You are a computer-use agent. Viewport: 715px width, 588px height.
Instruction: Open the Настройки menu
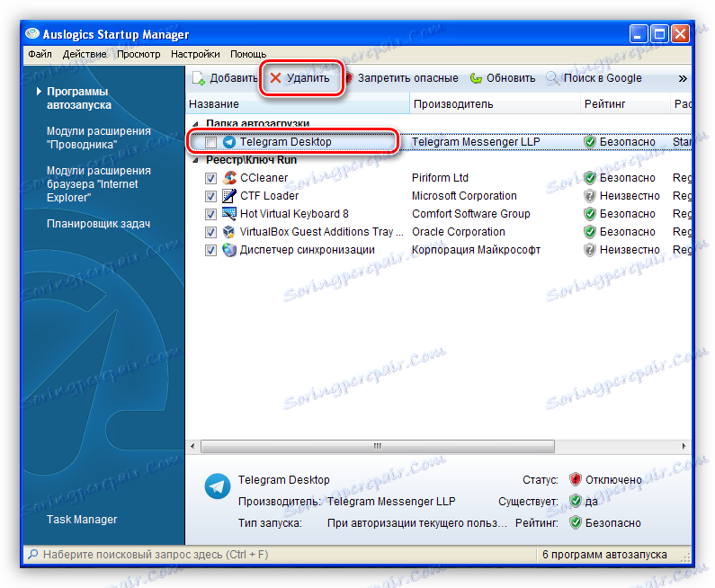pos(195,54)
